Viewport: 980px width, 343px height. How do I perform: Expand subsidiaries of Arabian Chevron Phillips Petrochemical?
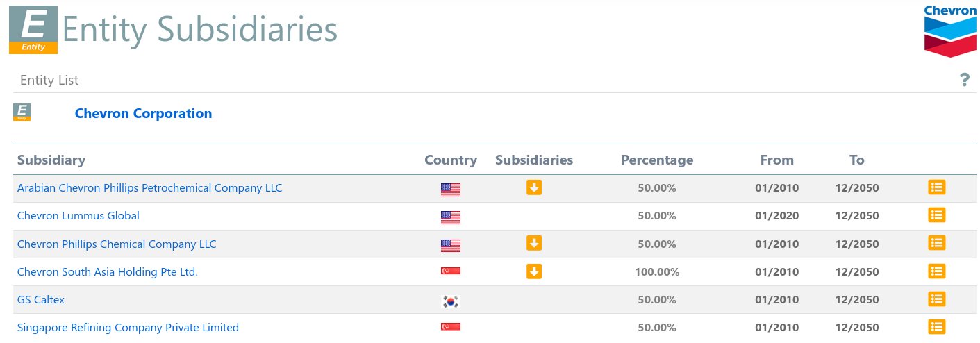[x=533, y=187]
